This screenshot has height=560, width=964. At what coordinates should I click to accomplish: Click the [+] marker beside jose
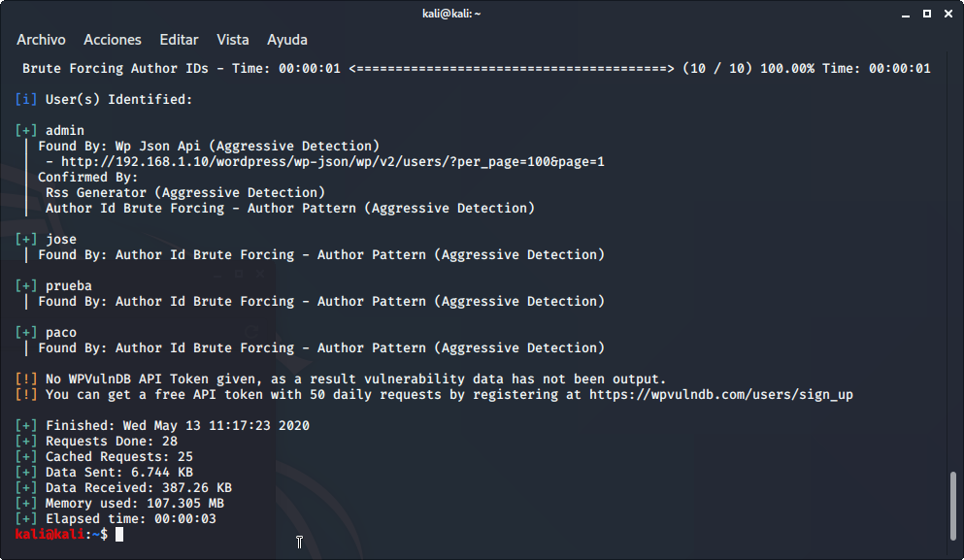(x=26, y=240)
